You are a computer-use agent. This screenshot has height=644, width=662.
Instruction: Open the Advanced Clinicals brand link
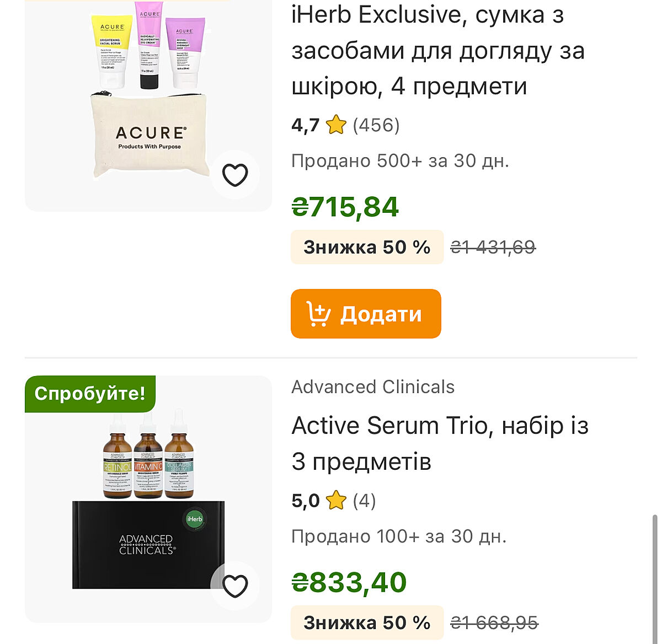(x=373, y=387)
